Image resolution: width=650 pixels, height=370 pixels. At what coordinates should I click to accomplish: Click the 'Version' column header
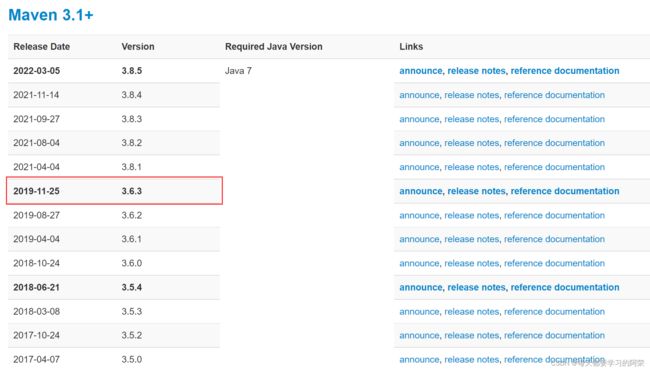point(138,46)
